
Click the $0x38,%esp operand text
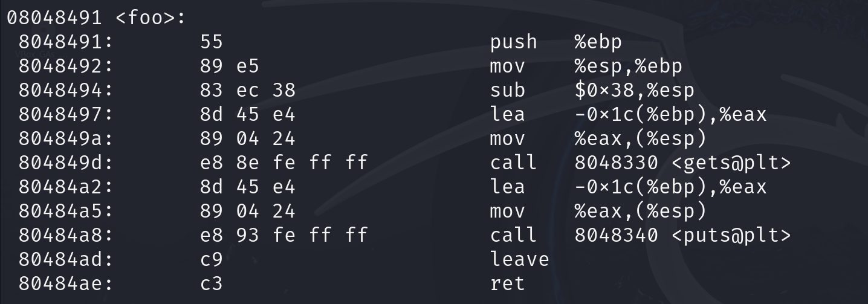(x=634, y=90)
